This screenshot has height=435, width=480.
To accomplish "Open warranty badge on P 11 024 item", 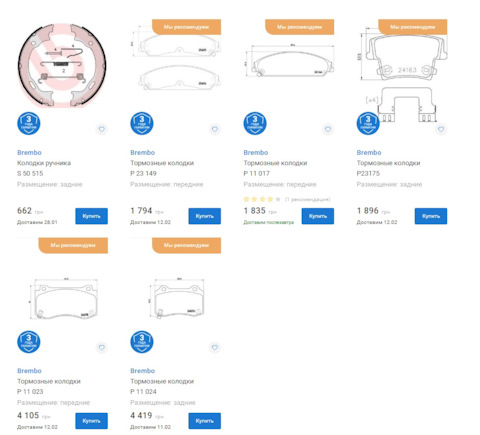I will pyautogui.click(x=142, y=342).
